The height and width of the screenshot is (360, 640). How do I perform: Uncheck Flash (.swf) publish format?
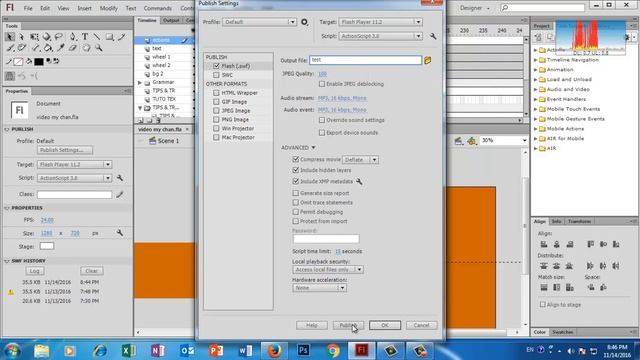[216, 66]
